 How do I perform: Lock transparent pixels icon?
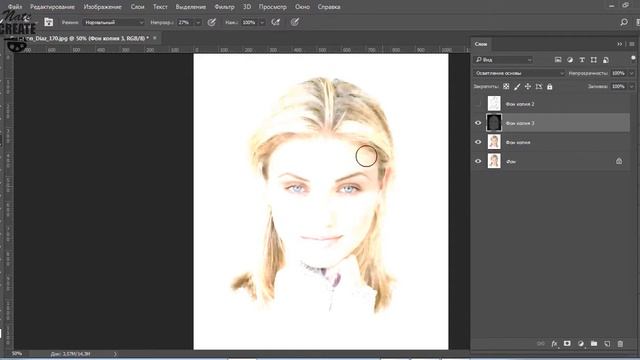click(x=506, y=87)
